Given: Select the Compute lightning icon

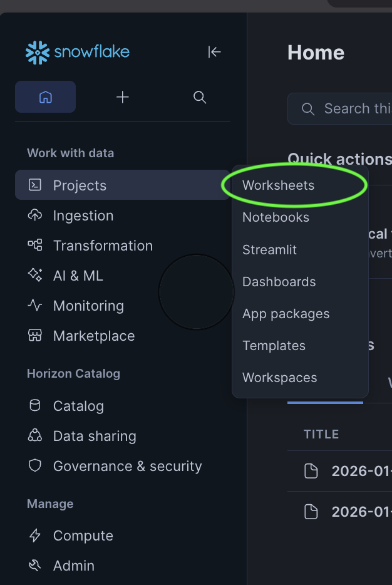Looking at the screenshot, I should click(x=34, y=536).
